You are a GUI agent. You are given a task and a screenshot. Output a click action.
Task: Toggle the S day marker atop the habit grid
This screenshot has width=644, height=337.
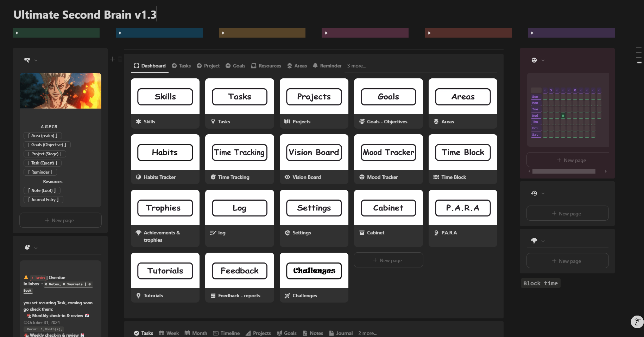[551, 90]
